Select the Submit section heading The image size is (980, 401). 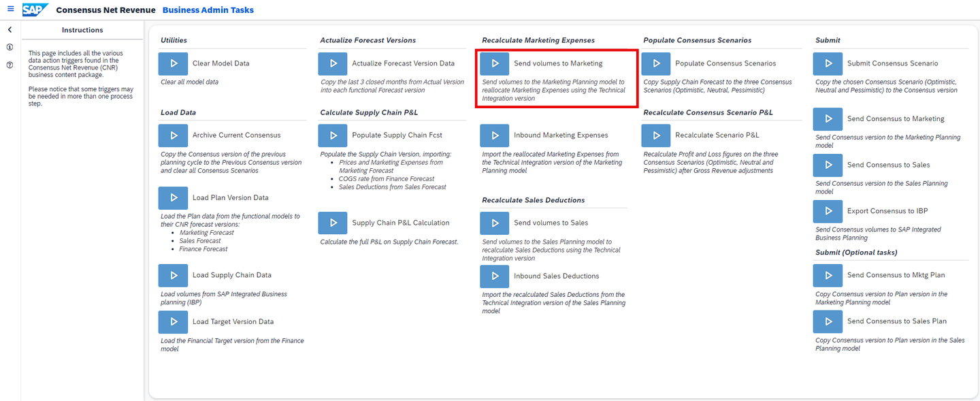pos(828,40)
